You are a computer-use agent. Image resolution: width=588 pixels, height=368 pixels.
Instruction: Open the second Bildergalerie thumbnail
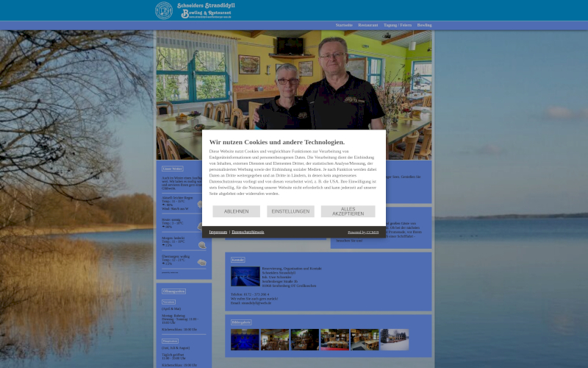tap(275, 339)
